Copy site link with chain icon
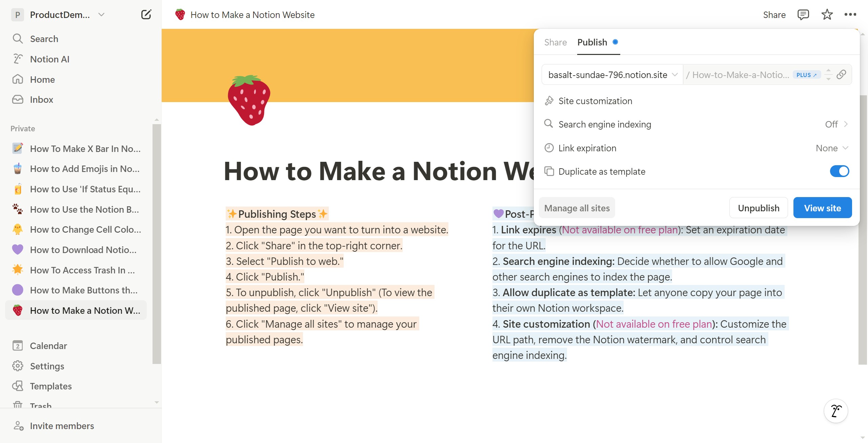This screenshot has width=868, height=443. [x=842, y=74]
